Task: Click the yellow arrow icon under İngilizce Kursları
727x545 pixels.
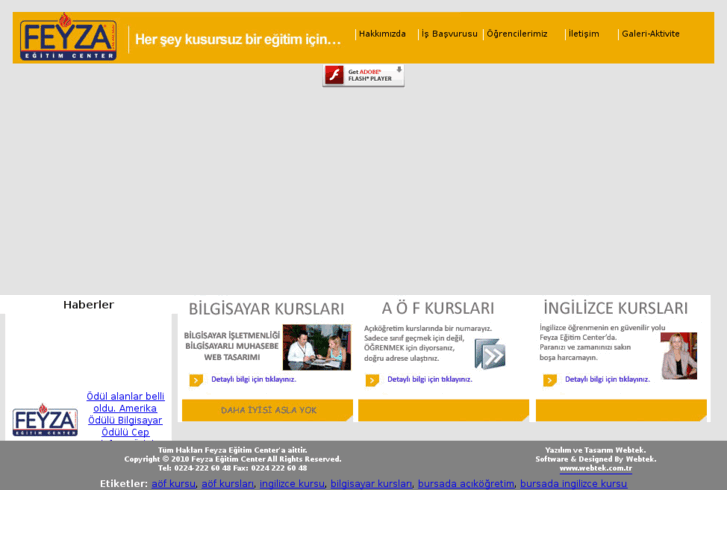Action: [550, 380]
